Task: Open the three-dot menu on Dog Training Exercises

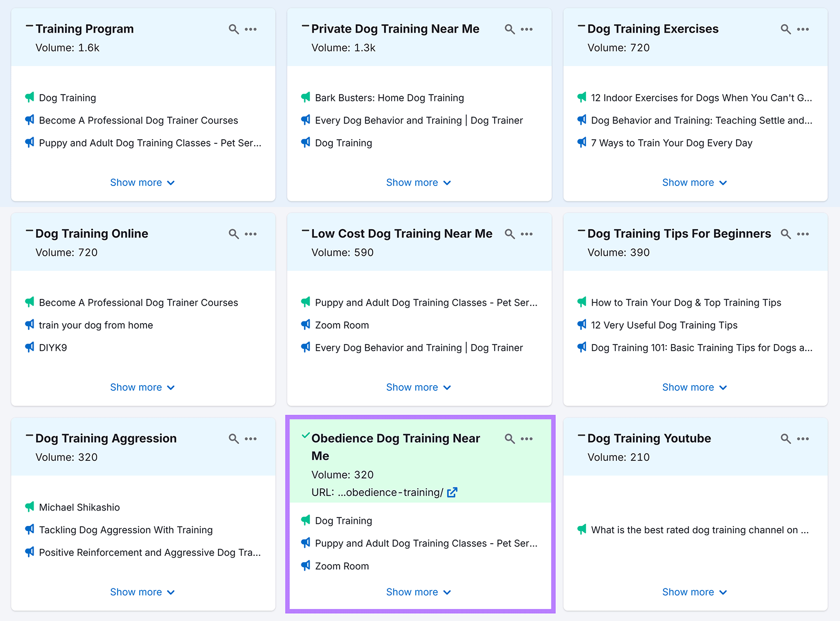Action: point(803,29)
